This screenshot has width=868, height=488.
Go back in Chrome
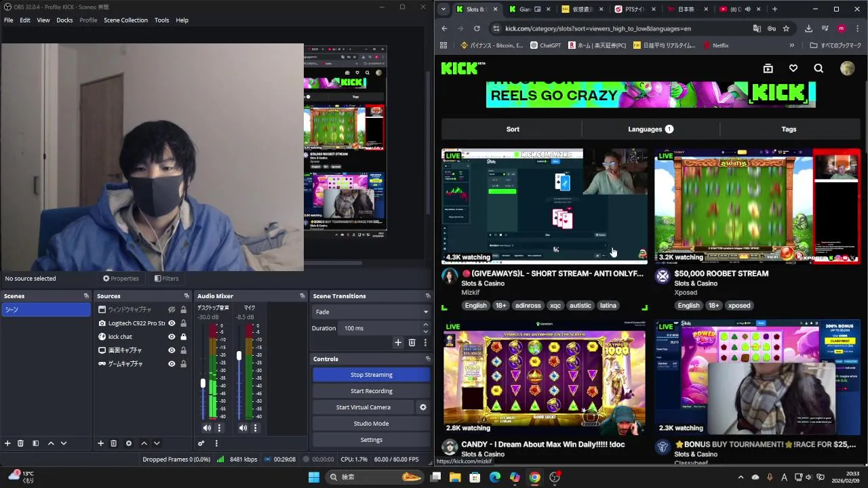(x=444, y=28)
